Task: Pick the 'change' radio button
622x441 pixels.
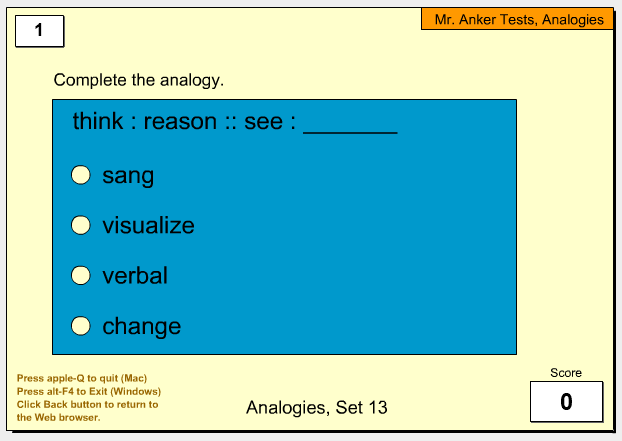Action: coord(81,326)
